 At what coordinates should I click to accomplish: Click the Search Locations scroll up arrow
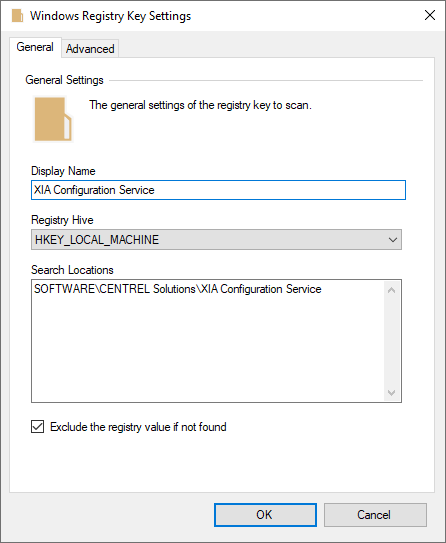pos(392,290)
